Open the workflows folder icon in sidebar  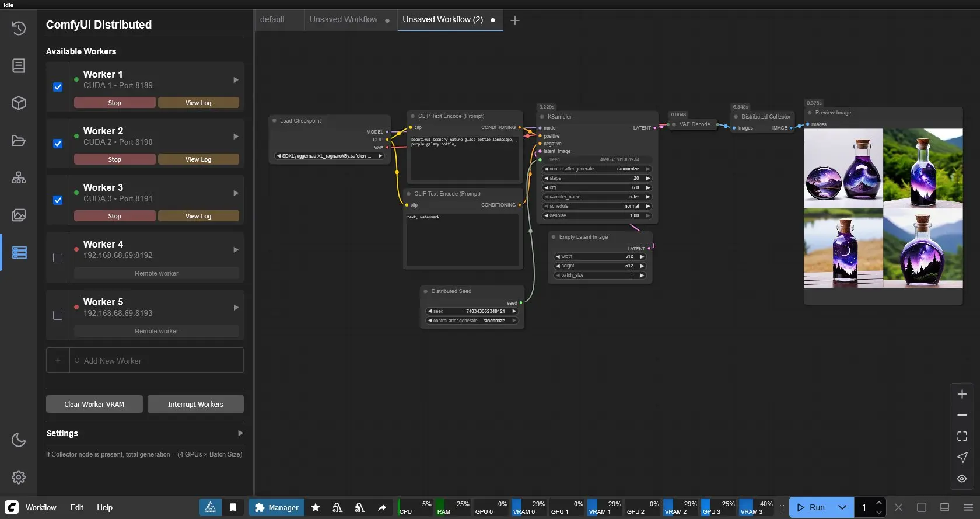tap(19, 141)
